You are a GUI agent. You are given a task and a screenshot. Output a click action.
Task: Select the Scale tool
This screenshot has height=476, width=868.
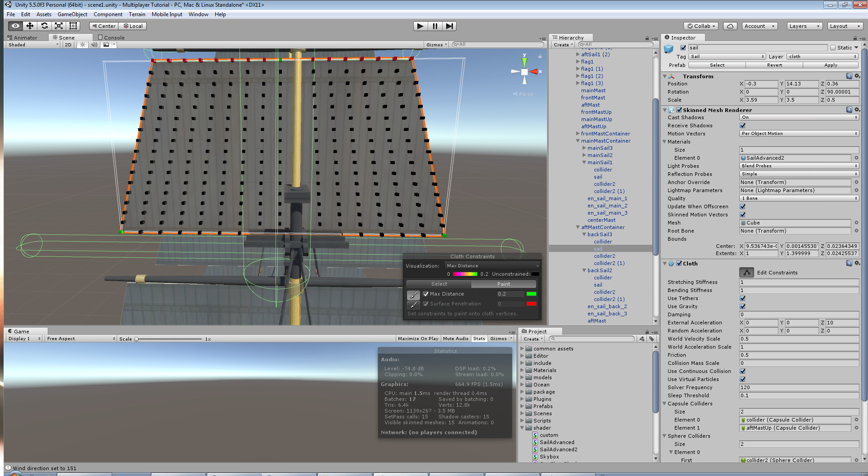59,26
